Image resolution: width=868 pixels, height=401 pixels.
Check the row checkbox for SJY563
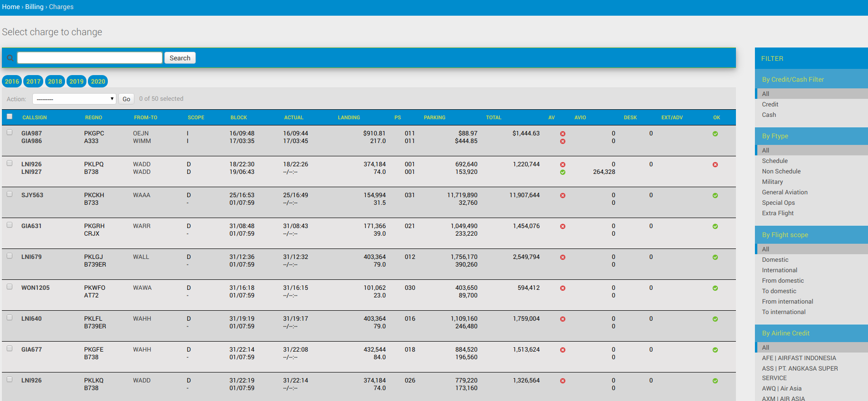point(10,194)
